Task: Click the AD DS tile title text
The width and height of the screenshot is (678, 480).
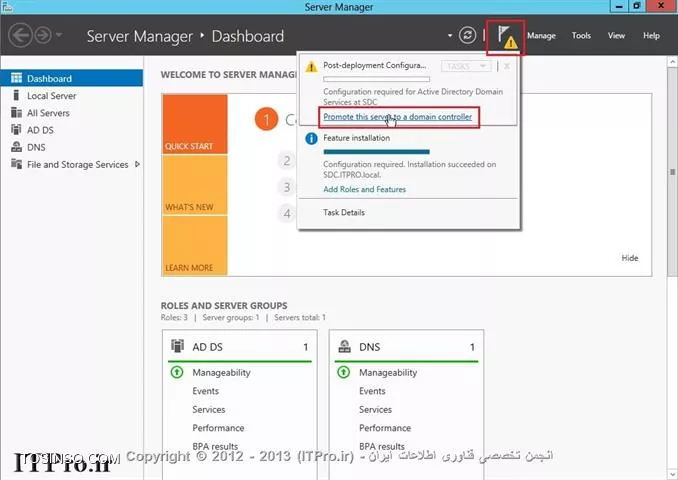Action: point(208,347)
